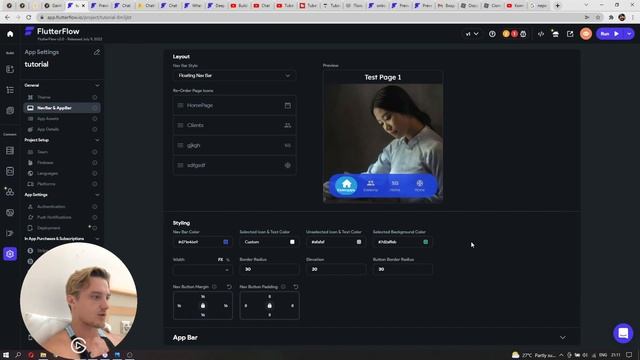This screenshot has height=360, width=640.
Task: Open the debug bug icon in top bar
Action: [x=523, y=34]
